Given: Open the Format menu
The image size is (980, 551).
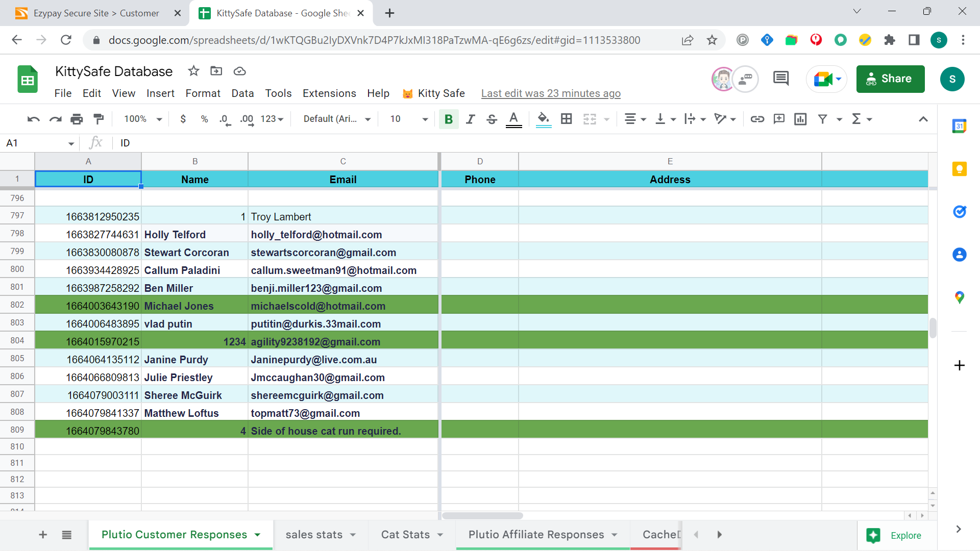Looking at the screenshot, I should pos(203,93).
